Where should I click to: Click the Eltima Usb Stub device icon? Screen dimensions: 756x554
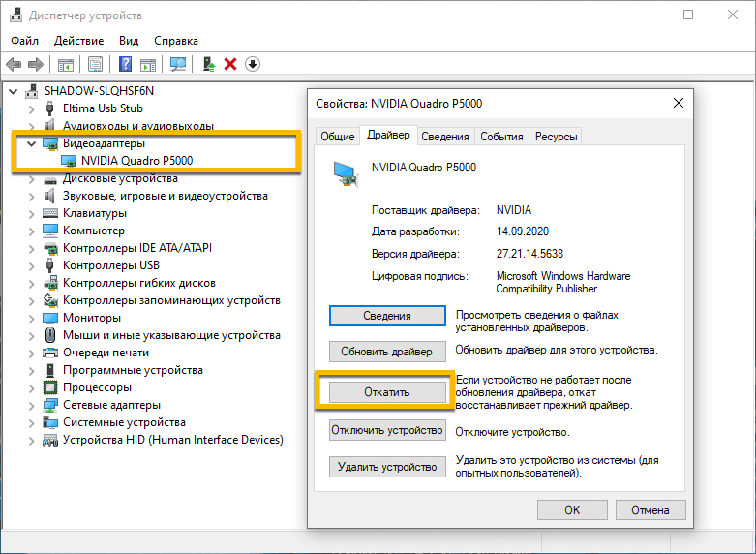pos(49,108)
